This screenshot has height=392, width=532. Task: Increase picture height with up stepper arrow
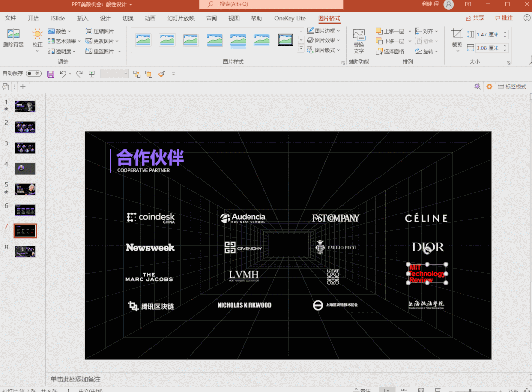click(505, 33)
